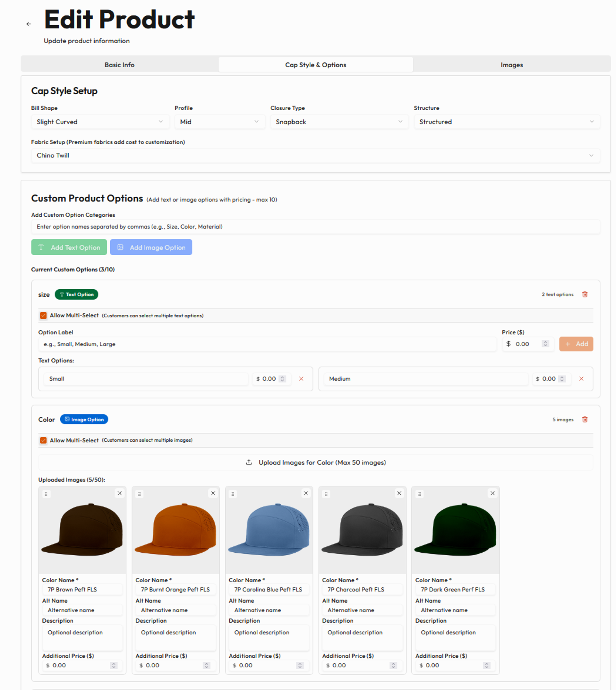616x690 pixels.
Task: Open the Fabric Setup dropdown showing Chino Twill
Action: (315, 155)
